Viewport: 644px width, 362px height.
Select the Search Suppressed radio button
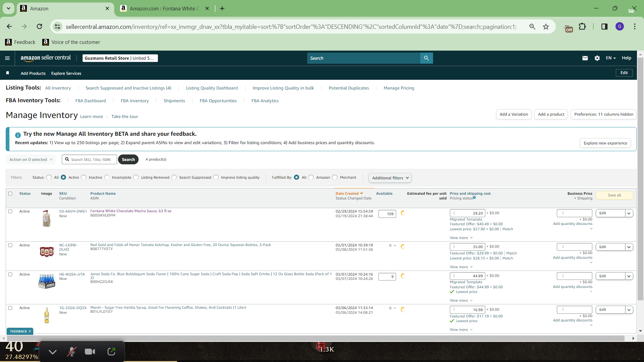tap(174, 177)
